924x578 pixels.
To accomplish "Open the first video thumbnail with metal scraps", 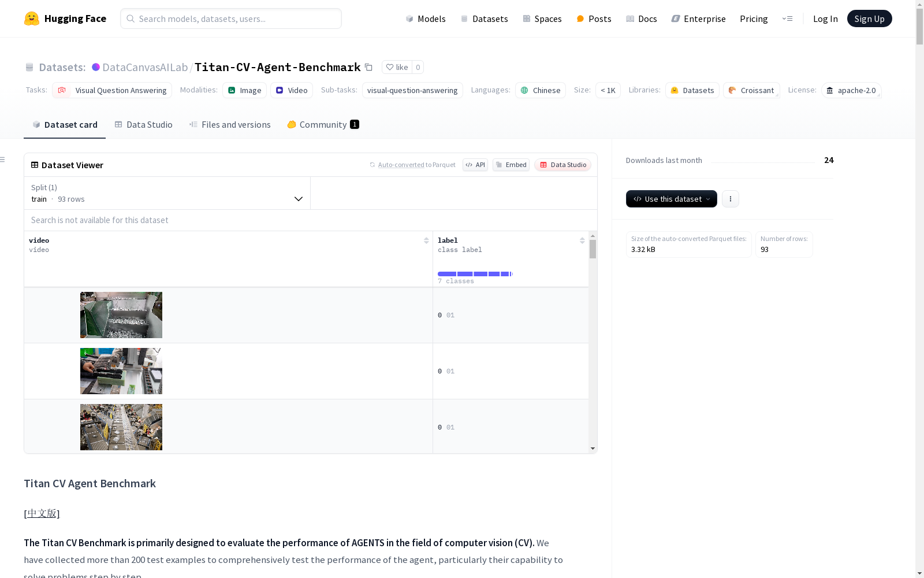I will 121,315.
